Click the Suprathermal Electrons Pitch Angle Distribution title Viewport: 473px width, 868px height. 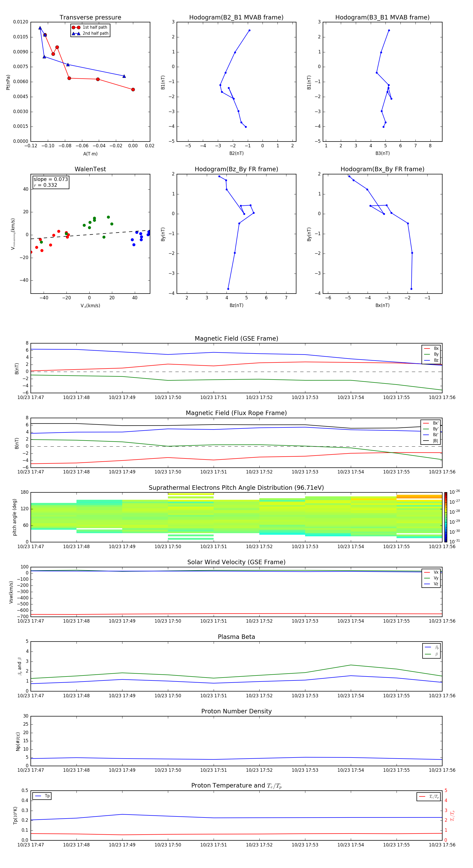pos(236,488)
